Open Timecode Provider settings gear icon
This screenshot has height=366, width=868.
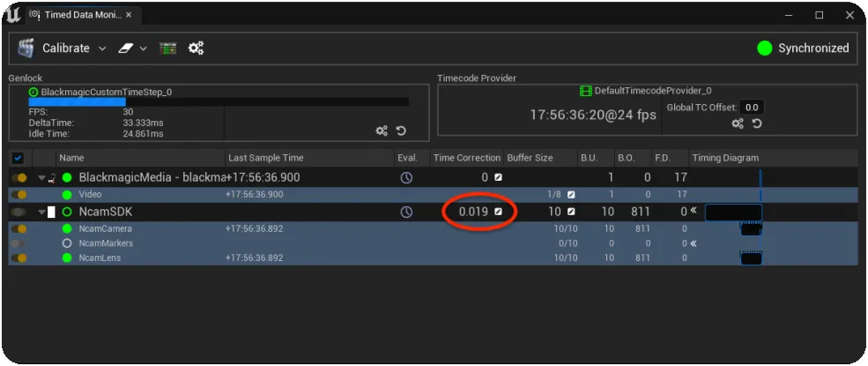coord(738,124)
